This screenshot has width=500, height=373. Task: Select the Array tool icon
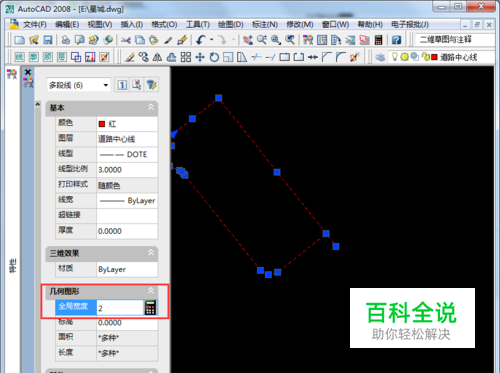186,57
